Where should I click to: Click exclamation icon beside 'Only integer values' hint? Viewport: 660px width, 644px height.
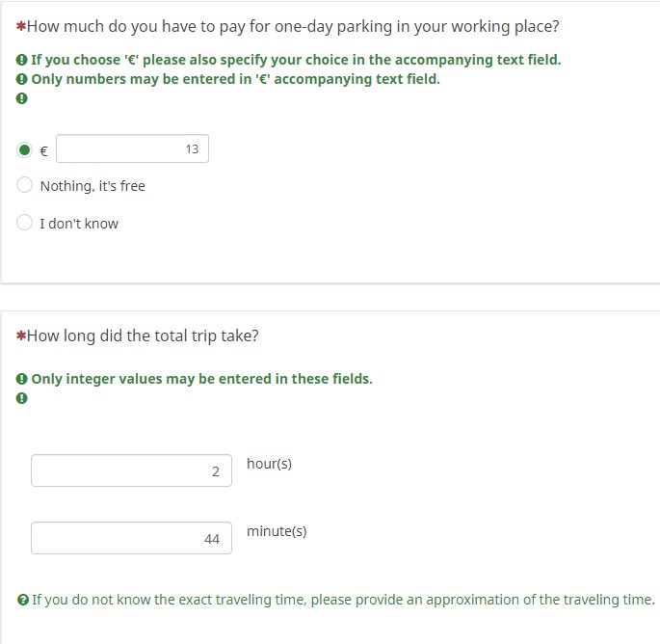(21, 379)
